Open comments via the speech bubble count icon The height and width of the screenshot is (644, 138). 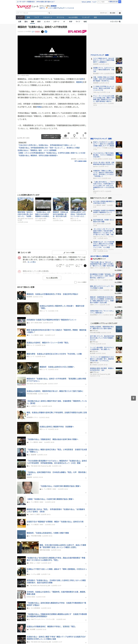tap(33, 32)
